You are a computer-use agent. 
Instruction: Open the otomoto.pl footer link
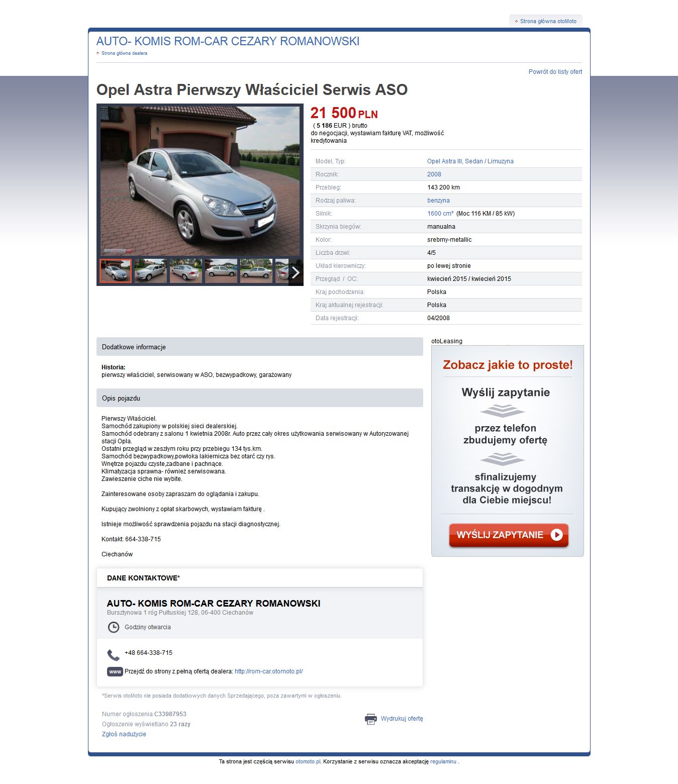click(x=308, y=761)
